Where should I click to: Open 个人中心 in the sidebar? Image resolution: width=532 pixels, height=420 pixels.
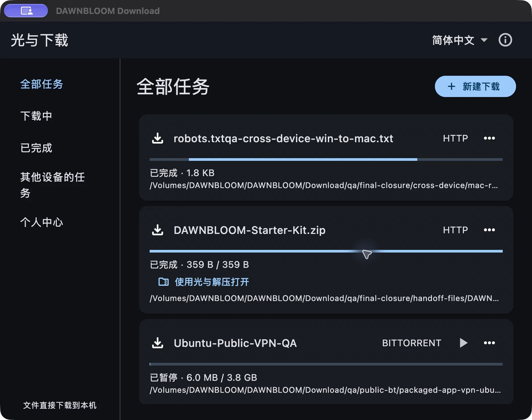42,222
